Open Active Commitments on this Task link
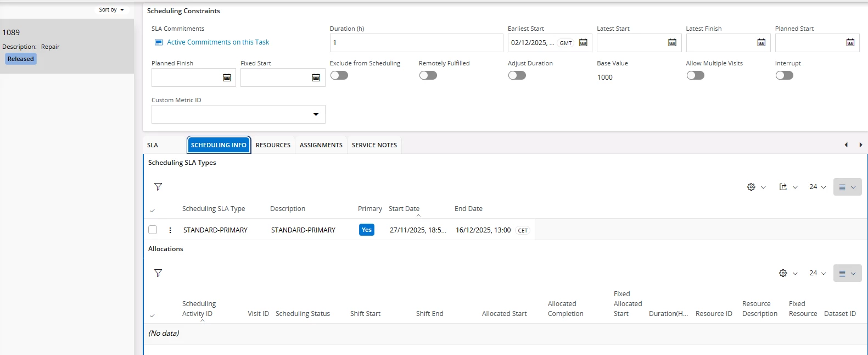868x355 pixels. click(218, 42)
